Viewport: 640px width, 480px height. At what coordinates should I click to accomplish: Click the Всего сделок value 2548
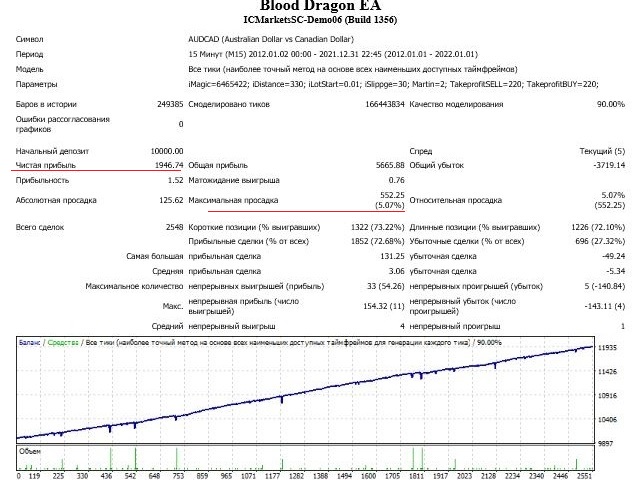[174, 227]
